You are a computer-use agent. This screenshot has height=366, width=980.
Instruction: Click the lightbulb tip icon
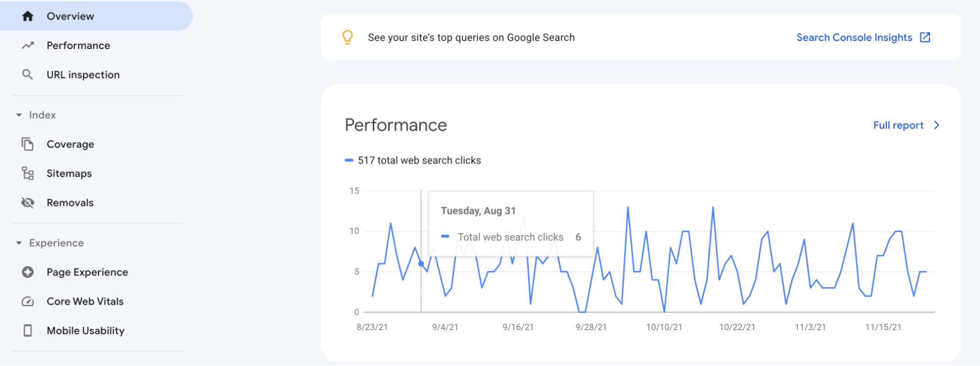[348, 37]
